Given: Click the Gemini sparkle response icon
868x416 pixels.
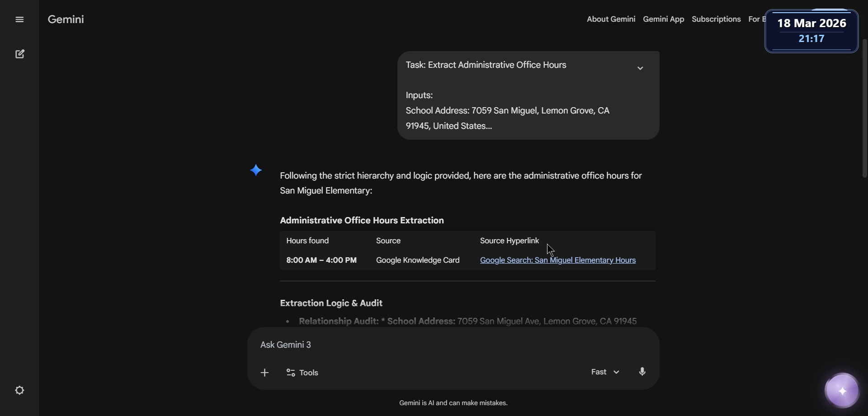Looking at the screenshot, I should click(x=256, y=170).
